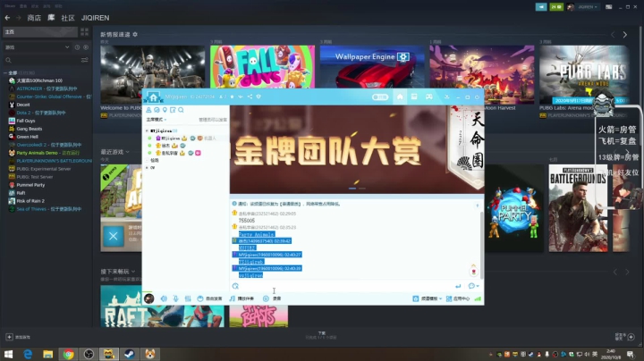The width and height of the screenshot is (644, 361).
Task: Select ASTRONEER in the game list
Action: (47, 88)
